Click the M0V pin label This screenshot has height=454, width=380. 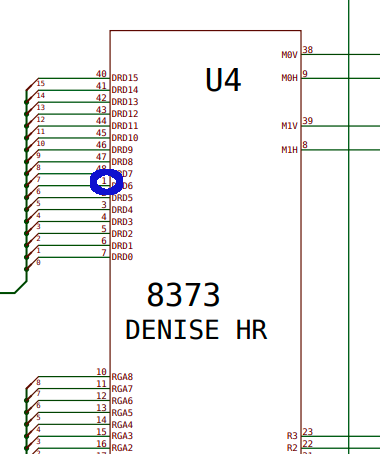(289, 55)
